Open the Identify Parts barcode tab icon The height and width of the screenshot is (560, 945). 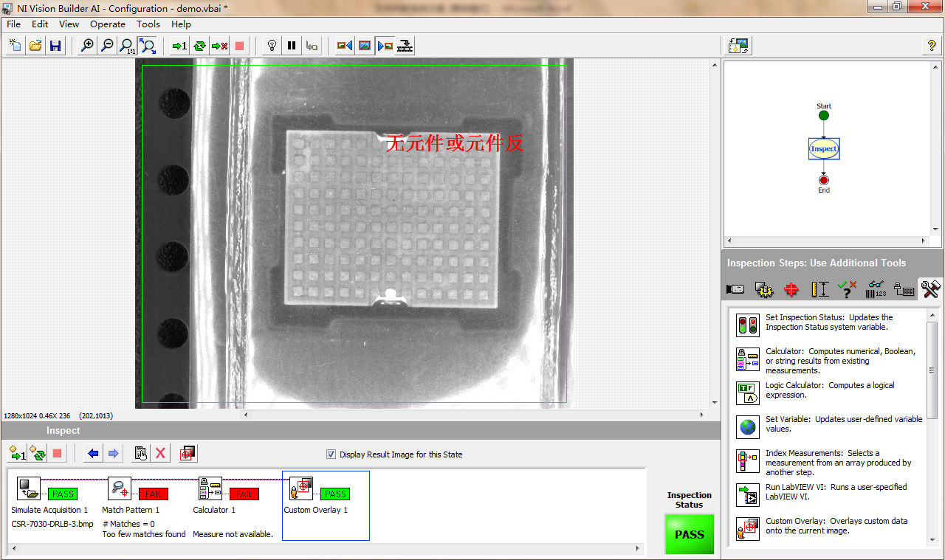coord(876,289)
